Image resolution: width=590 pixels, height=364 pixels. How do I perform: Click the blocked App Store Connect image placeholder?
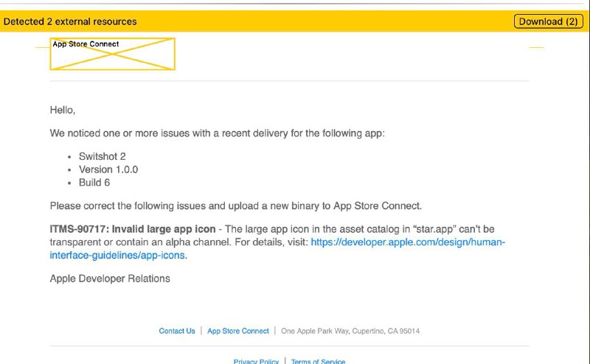[113, 54]
